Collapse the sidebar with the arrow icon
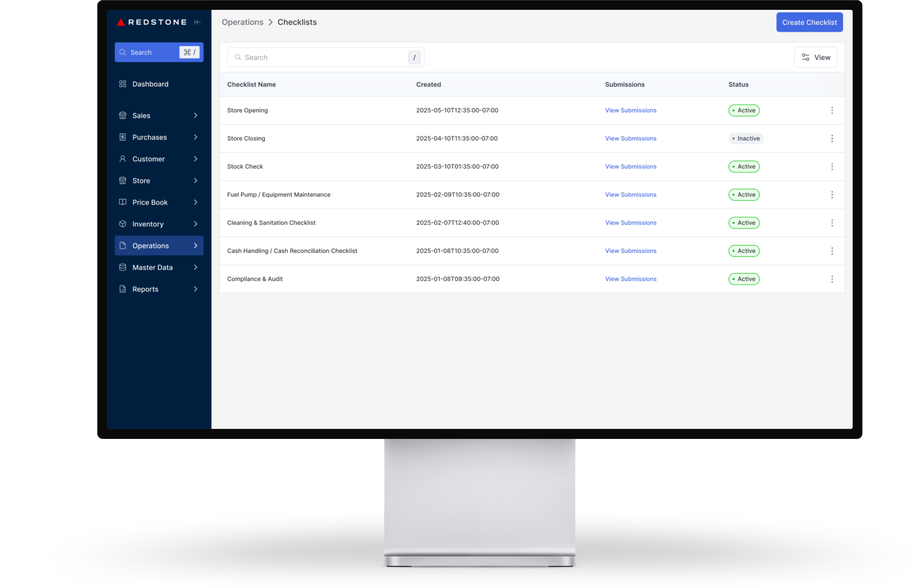Screen dimensions: 915x588 (x=197, y=22)
